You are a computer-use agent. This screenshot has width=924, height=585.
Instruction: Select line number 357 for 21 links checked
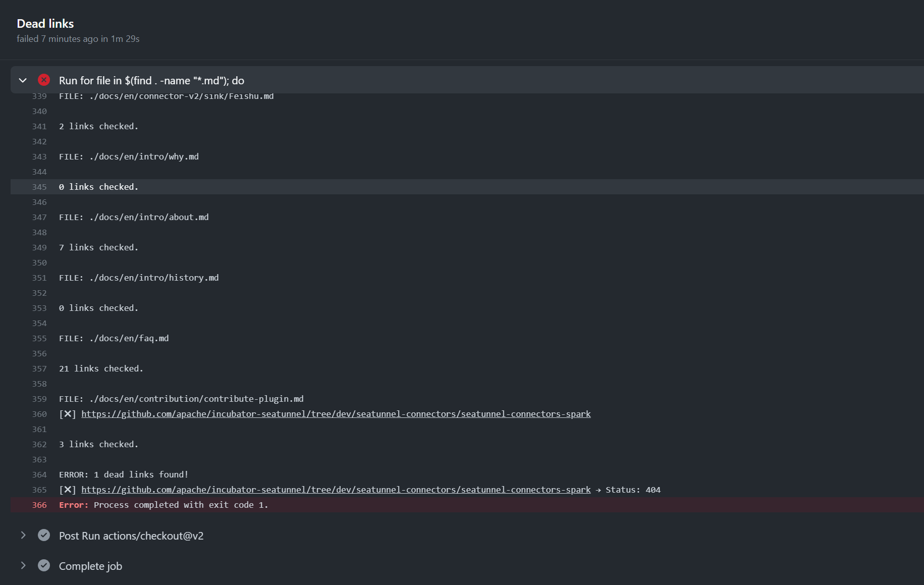coord(39,368)
